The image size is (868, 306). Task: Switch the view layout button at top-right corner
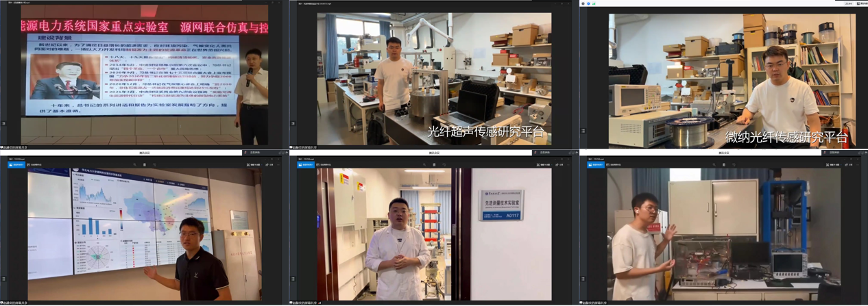(x=858, y=3)
